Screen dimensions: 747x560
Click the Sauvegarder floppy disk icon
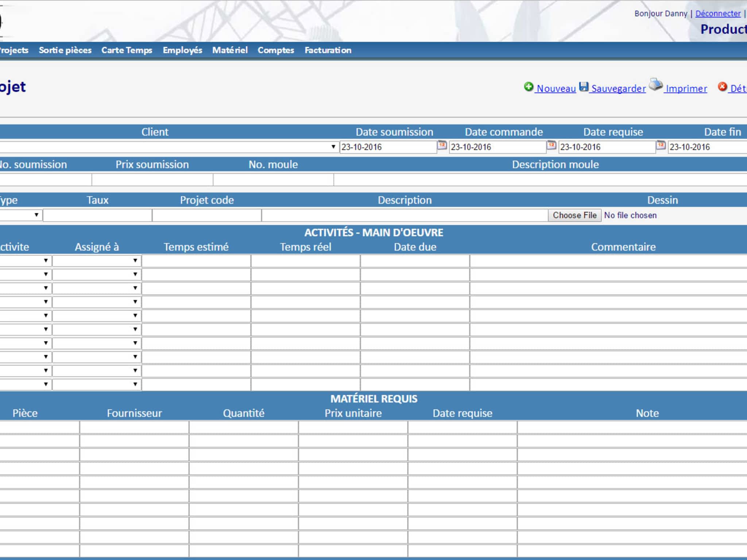584,87
